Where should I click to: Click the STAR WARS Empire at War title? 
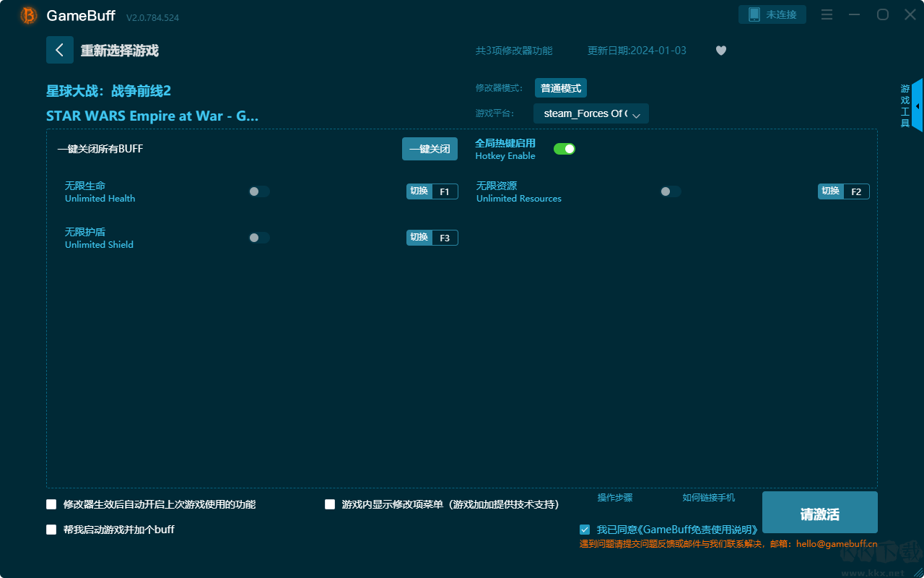tap(152, 116)
